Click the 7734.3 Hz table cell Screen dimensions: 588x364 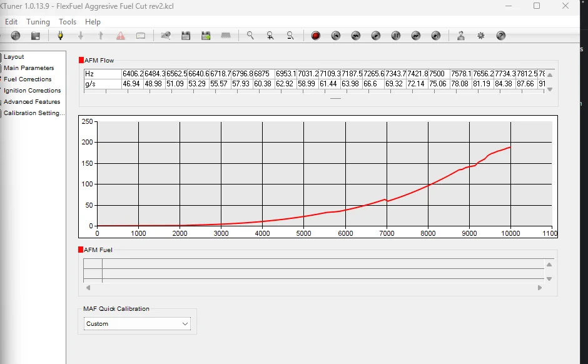(x=505, y=74)
